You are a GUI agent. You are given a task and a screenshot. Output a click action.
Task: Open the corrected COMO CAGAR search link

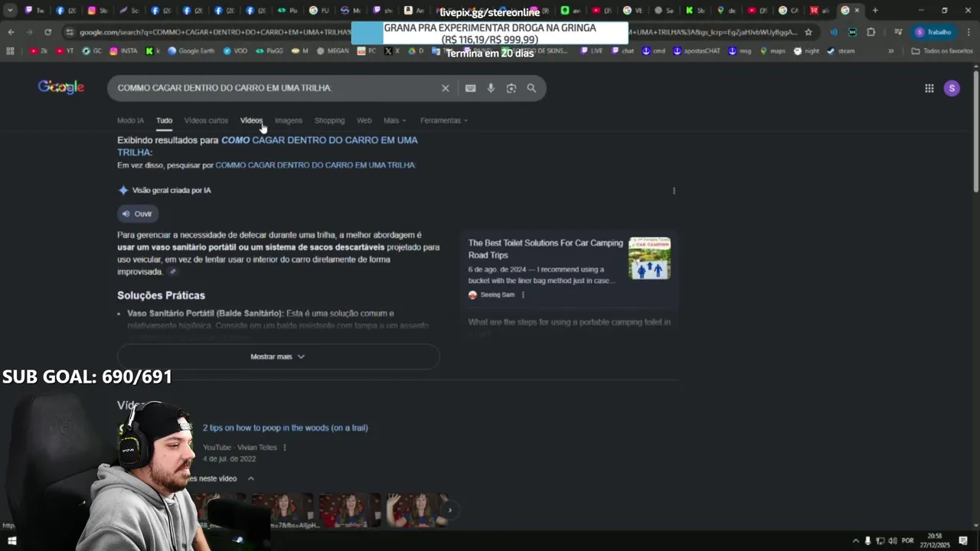coord(267,146)
